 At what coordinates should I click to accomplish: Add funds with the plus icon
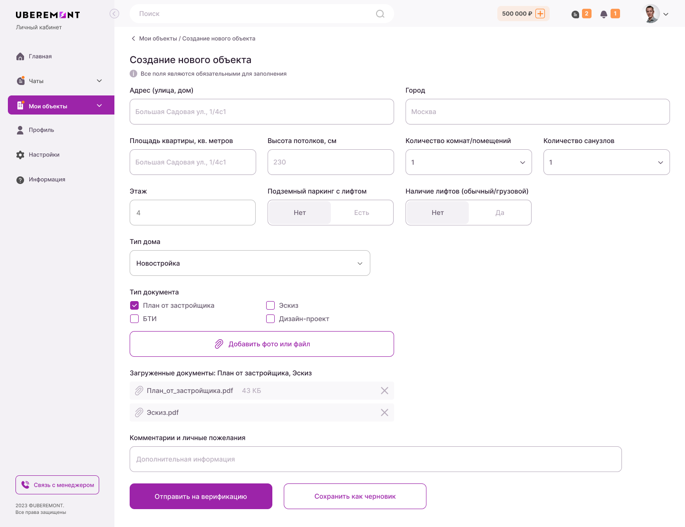click(x=541, y=14)
